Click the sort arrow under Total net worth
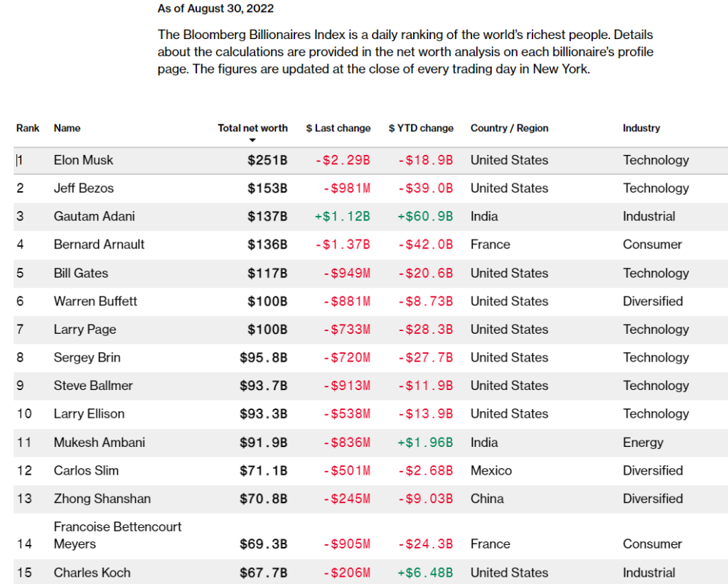Screen dimensions: 728x584 (x=252, y=141)
